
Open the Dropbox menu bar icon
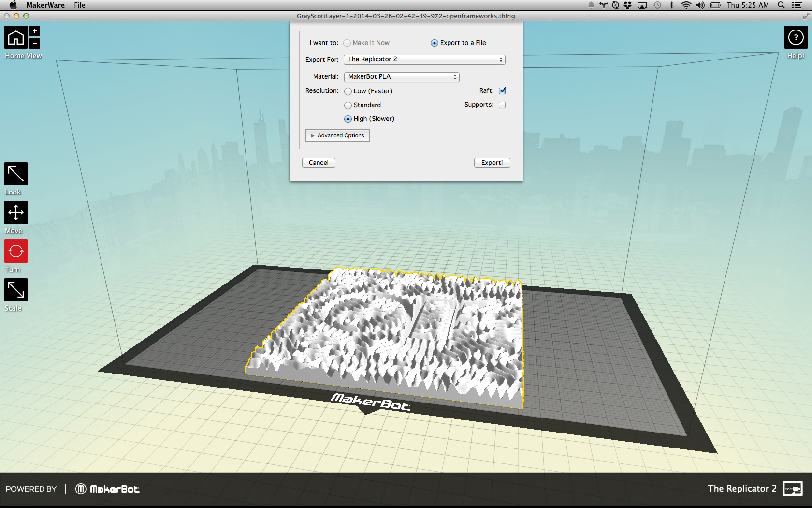pyautogui.click(x=627, y=5)
